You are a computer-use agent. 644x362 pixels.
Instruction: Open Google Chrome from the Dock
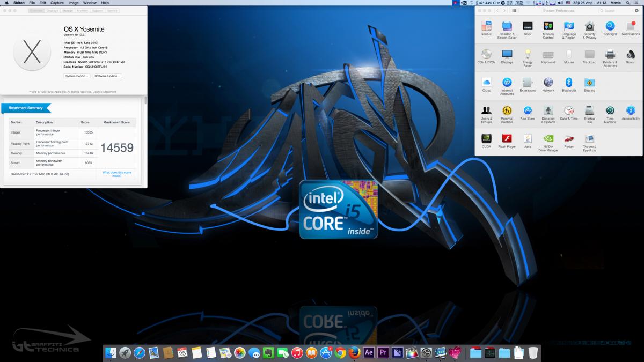340,352
